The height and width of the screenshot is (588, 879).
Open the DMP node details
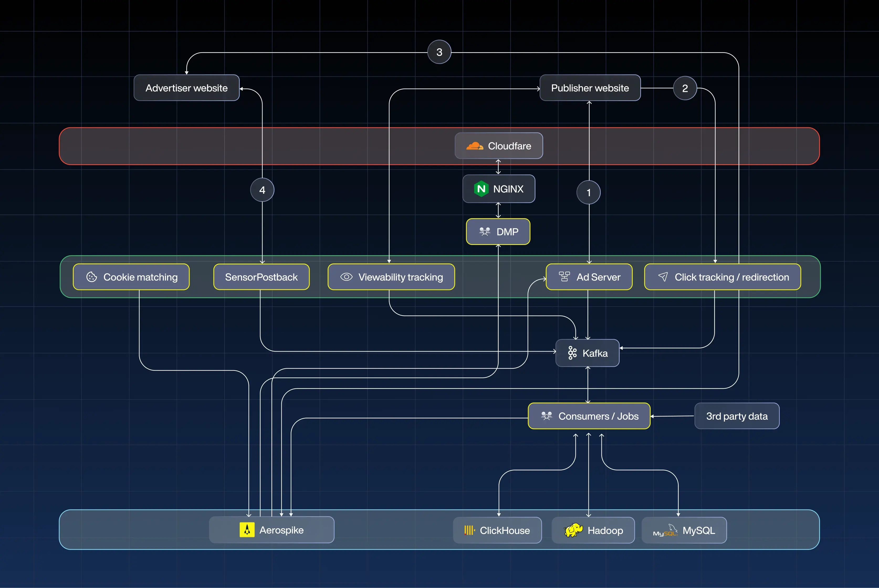pyautogui.click(x=498, y=232)
